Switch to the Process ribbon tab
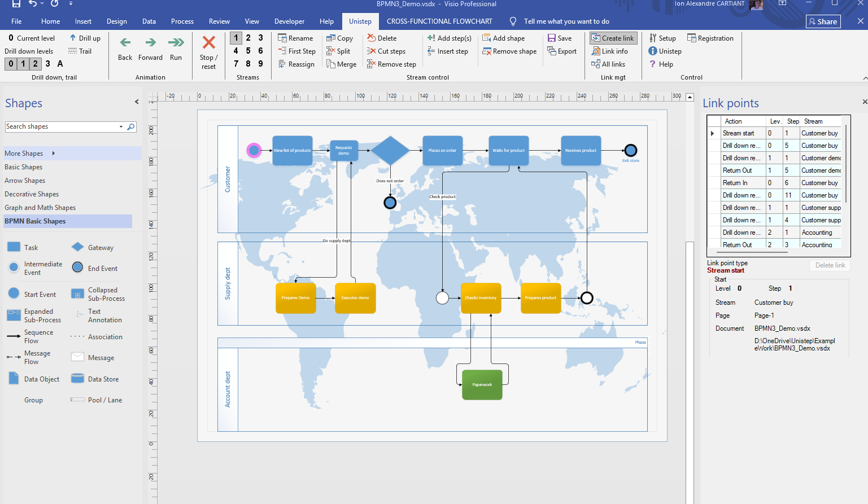Viewport: 868px width, 504px height. point(182,21)
